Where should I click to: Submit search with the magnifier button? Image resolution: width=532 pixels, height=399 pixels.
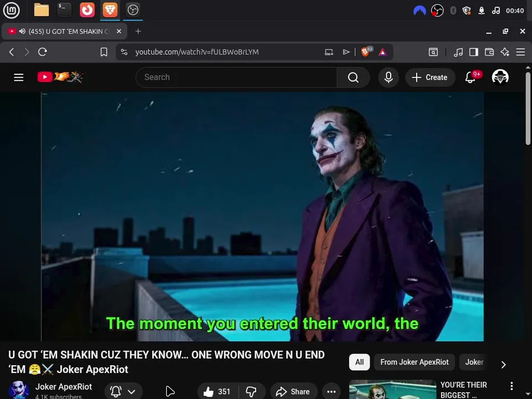click(353, 78)
